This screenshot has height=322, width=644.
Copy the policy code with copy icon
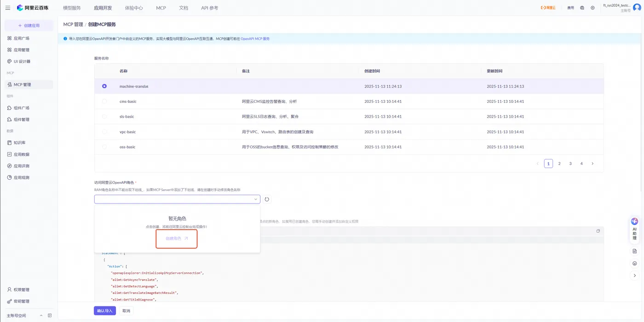click(x=598, y=231)
